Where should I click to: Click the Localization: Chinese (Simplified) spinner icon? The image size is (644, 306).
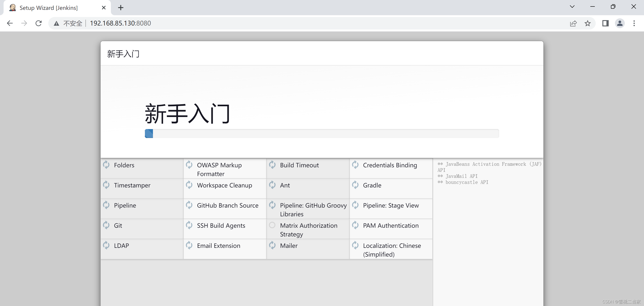tap(355, 245)
